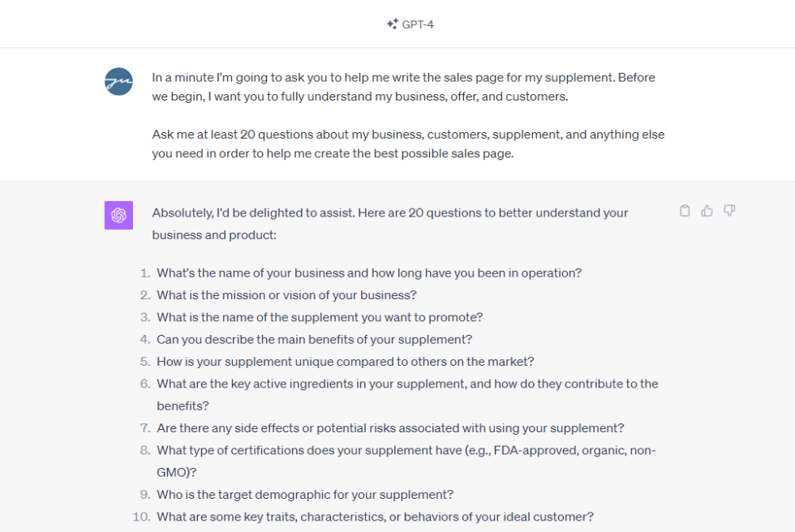Click the ChatGPT assistant avatar
The image size is (795, 532).
point(118,217)
